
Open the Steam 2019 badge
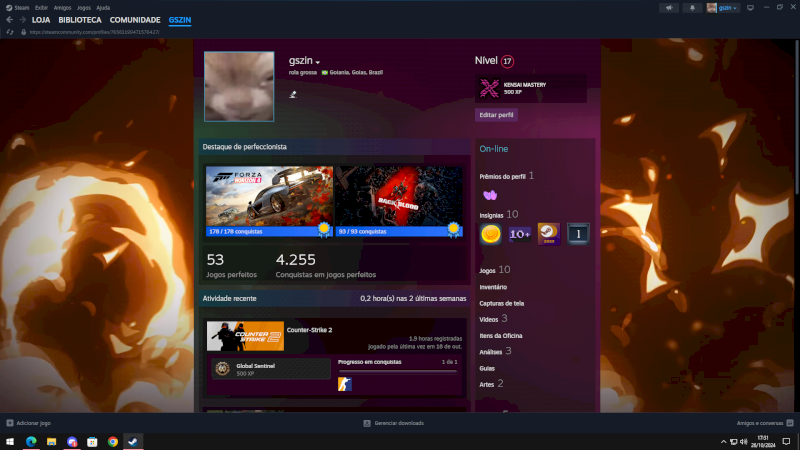click(x=549, y=234)
